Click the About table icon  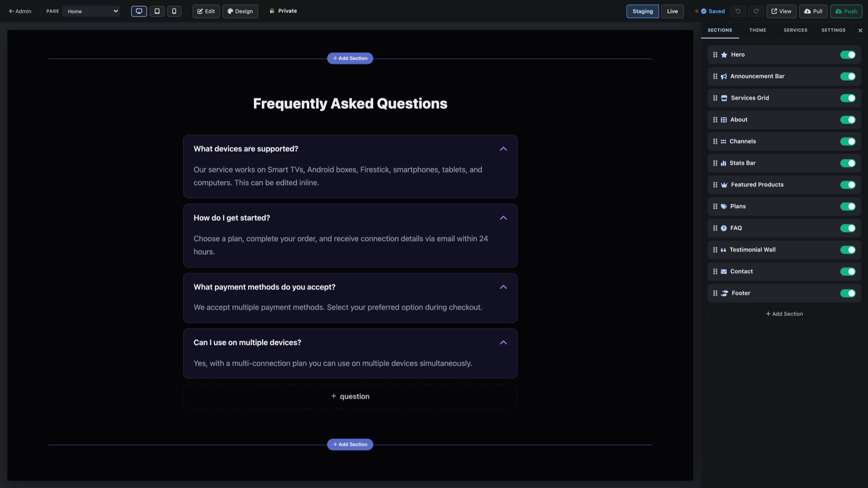[723, 120]
